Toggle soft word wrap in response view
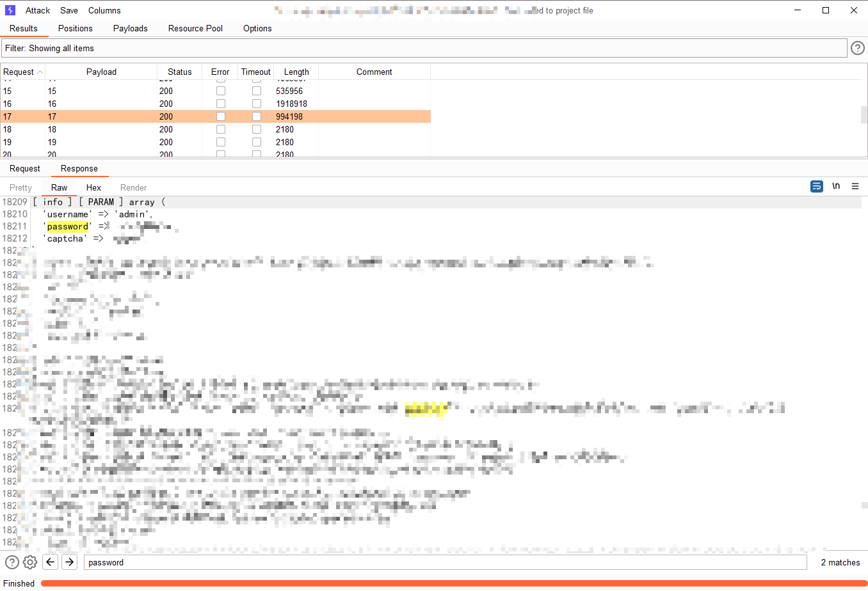Viewport: 868px width, 591px height. point(817,185)
